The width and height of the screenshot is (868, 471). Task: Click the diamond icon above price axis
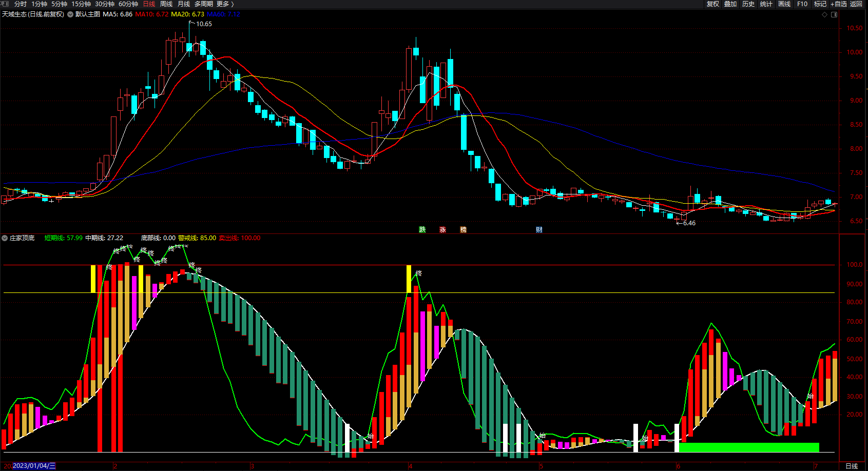825,14
